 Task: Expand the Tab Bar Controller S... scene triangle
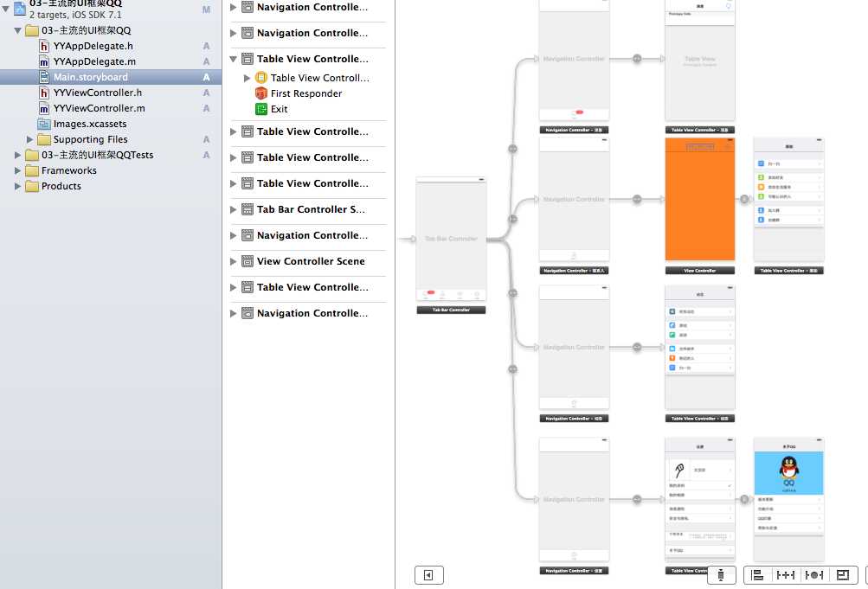[x=233, y=209]
